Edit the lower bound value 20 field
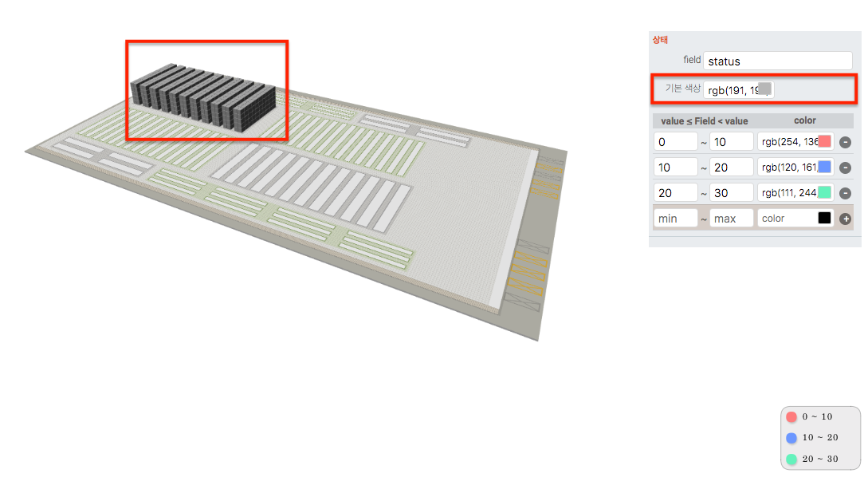This screenshot has height=493, width=868. [x=675, y=193]
